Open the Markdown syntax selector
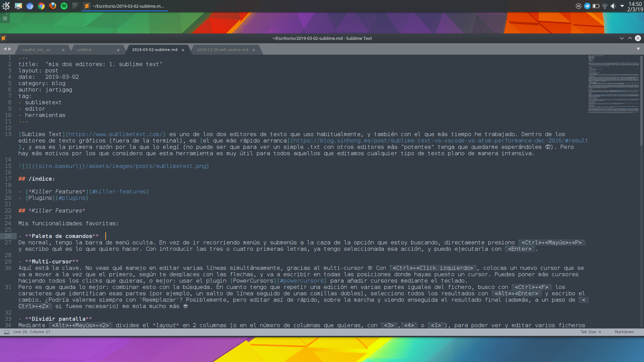 (624, 332)
